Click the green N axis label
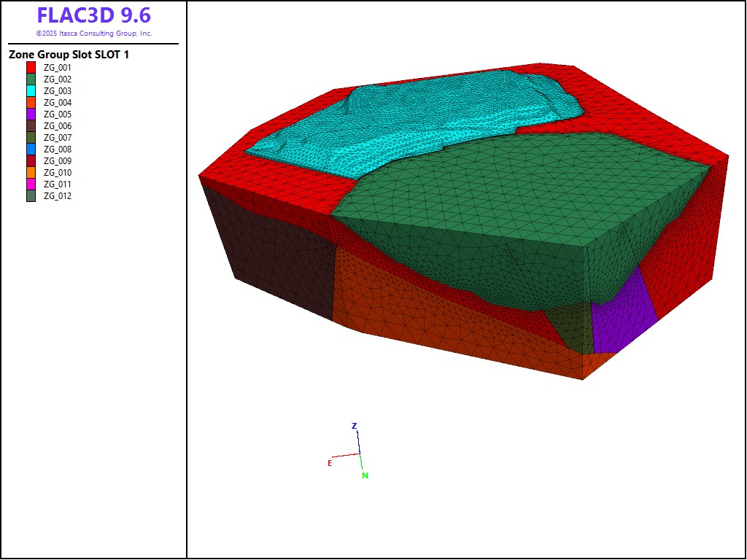The image size is (747, 560). tap(365, 476)
